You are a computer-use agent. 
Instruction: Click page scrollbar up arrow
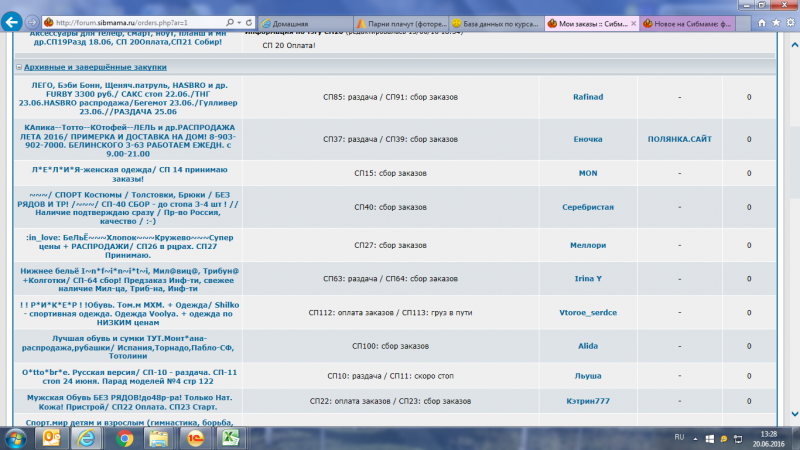[794, 45]
